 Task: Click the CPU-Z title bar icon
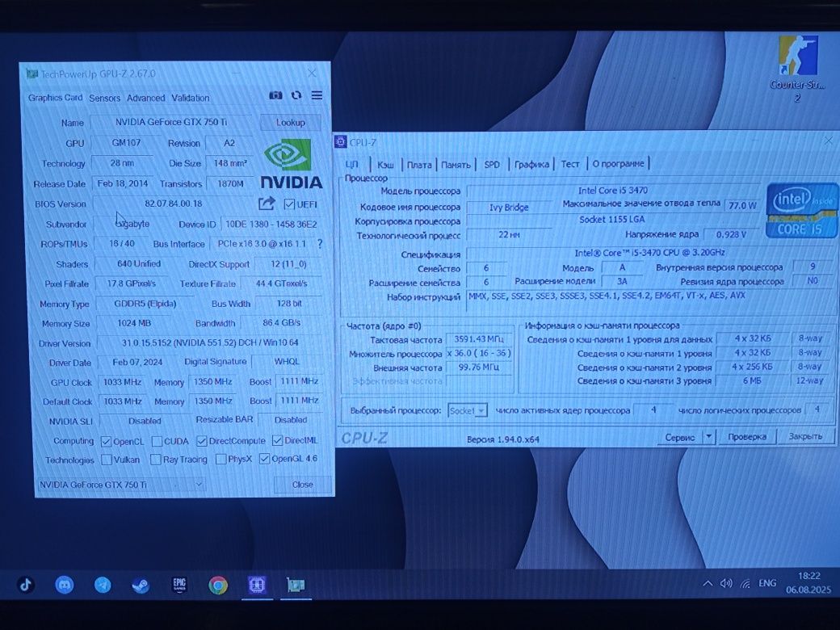(x=340, y=142)
